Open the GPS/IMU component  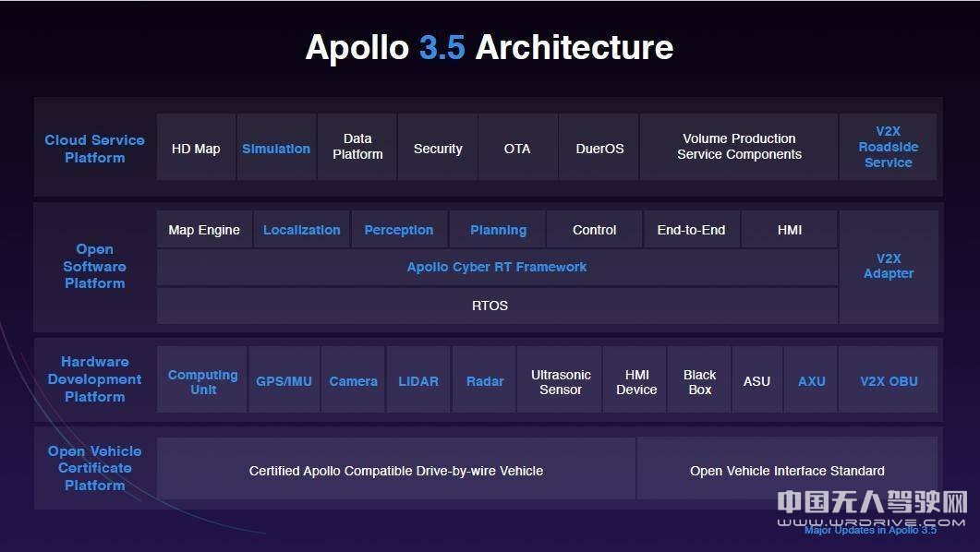click(284, 380)
